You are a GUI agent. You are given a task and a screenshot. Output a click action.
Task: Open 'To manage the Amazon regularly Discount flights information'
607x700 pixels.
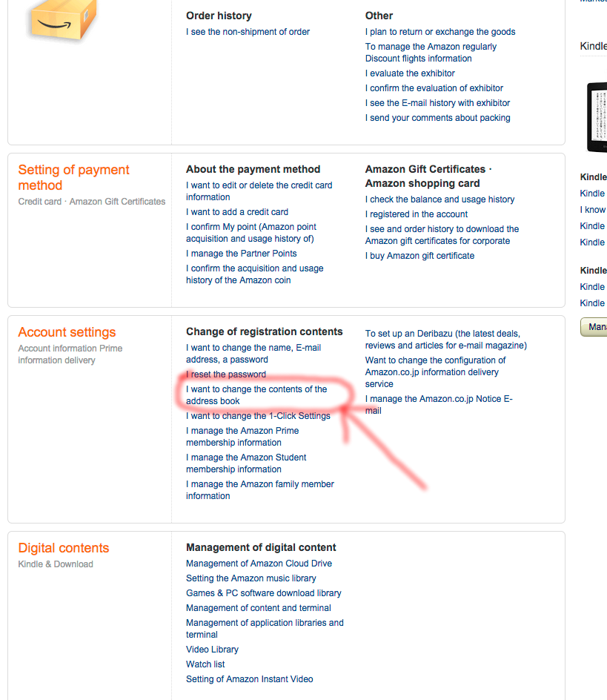coord(431,52)
